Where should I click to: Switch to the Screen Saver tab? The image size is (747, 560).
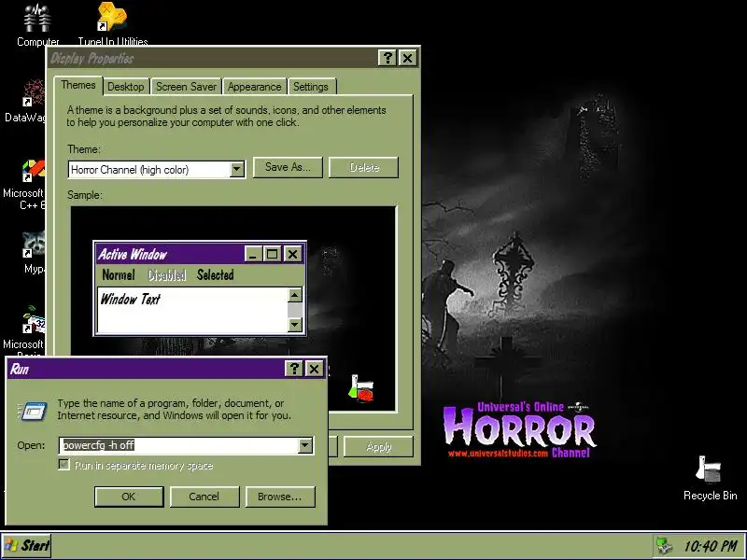186,87
